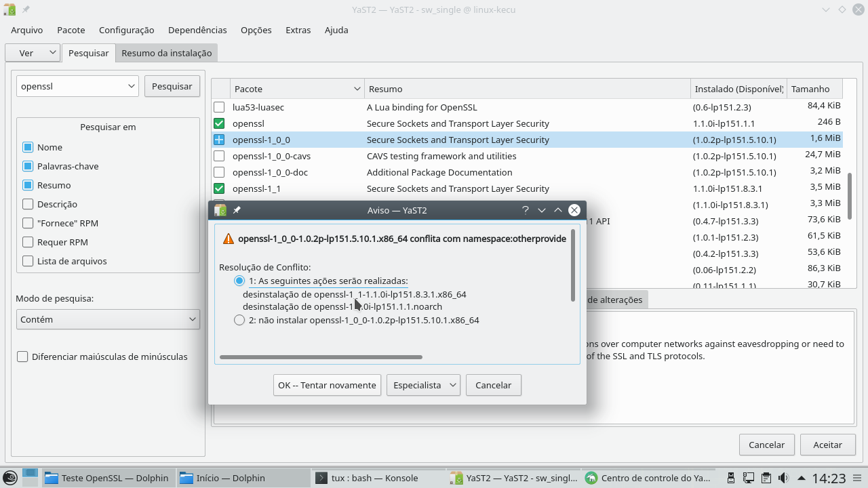Viewport: 868px width, 488px height.
Task: Click Cancelar next to Aceitar in the main window
Action: (766, 445)
